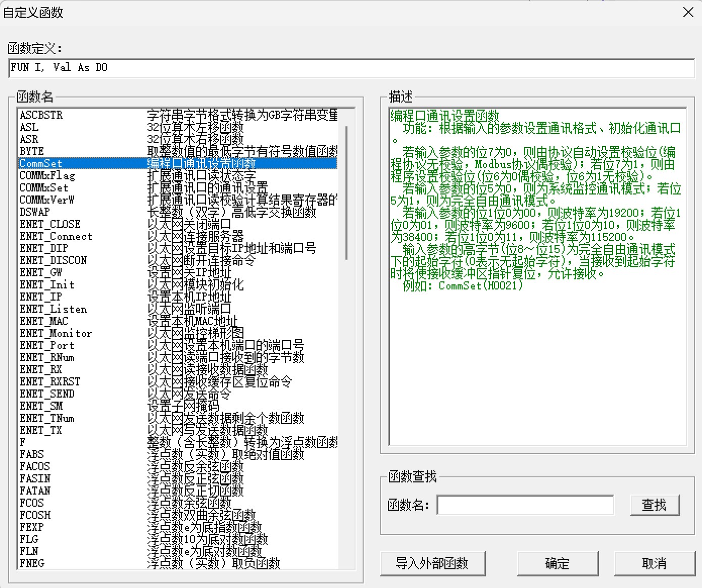702x588 pixels.
Task: Select the ENET_RXRST function row
Action: (x=178, y=382)
